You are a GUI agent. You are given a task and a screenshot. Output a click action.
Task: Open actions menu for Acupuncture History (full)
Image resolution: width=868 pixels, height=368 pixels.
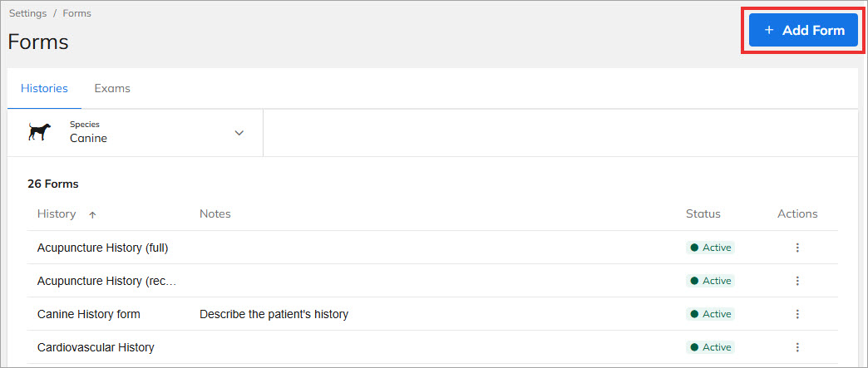coord(797,248)
